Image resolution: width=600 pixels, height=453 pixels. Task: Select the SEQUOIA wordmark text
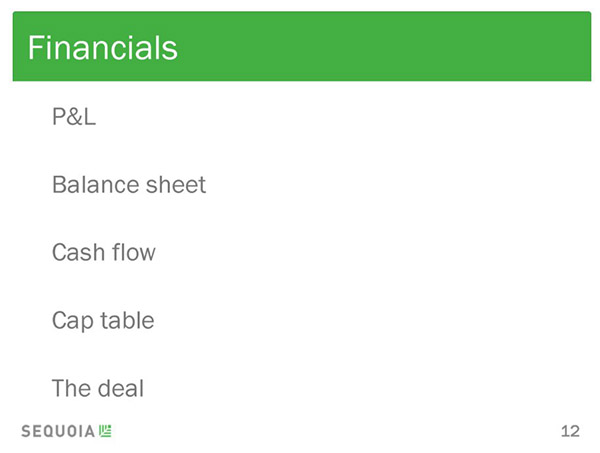click(58, 431)
